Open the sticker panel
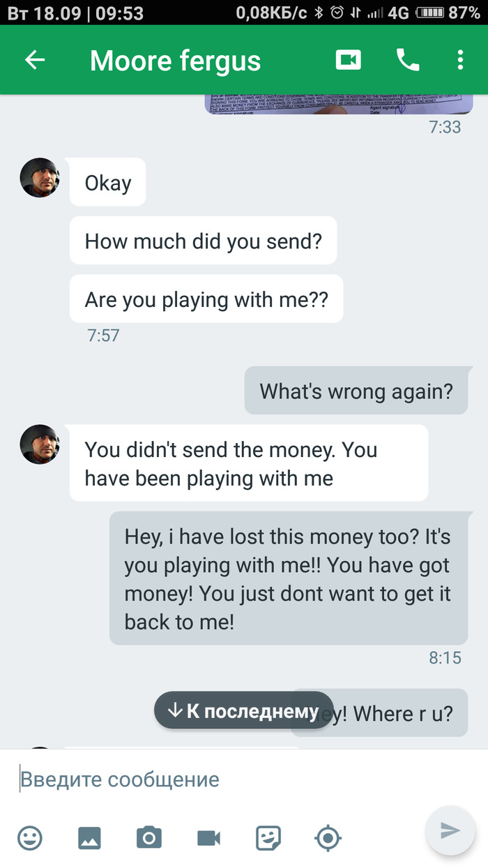 point(268,837)
